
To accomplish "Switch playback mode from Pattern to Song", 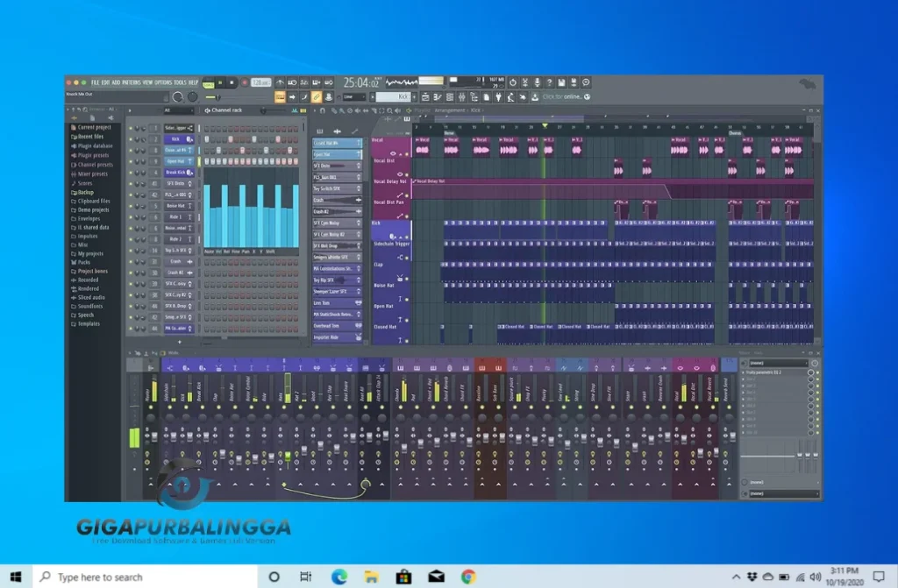I will [x=207, y=81].
